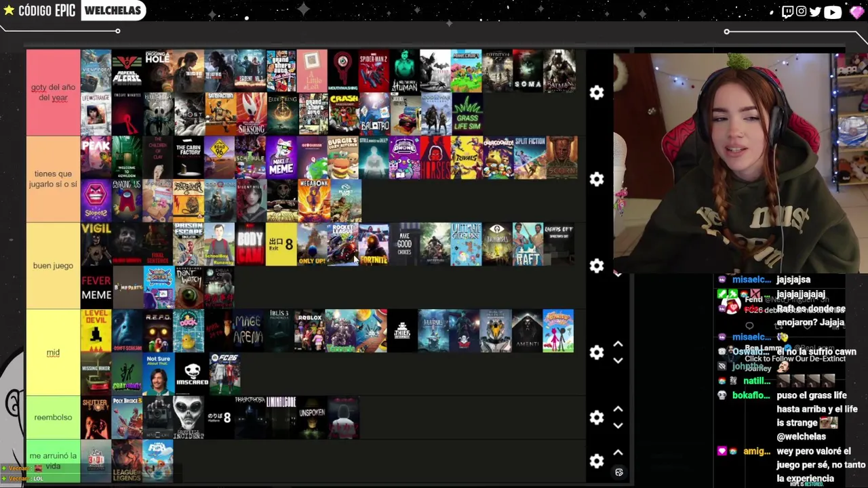The image size is (868, 488).
Task: Select the IMSCARED game tile
Action: pyautogui.click(x=192, y=374)
